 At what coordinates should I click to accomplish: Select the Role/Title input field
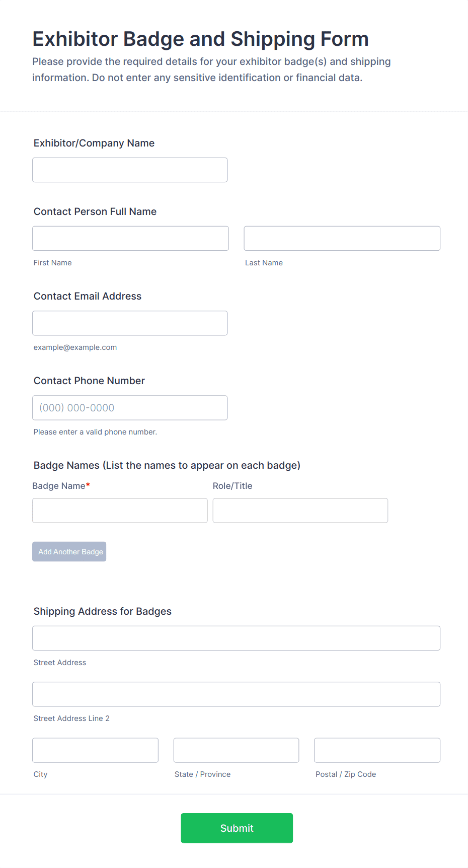point(300,511)
